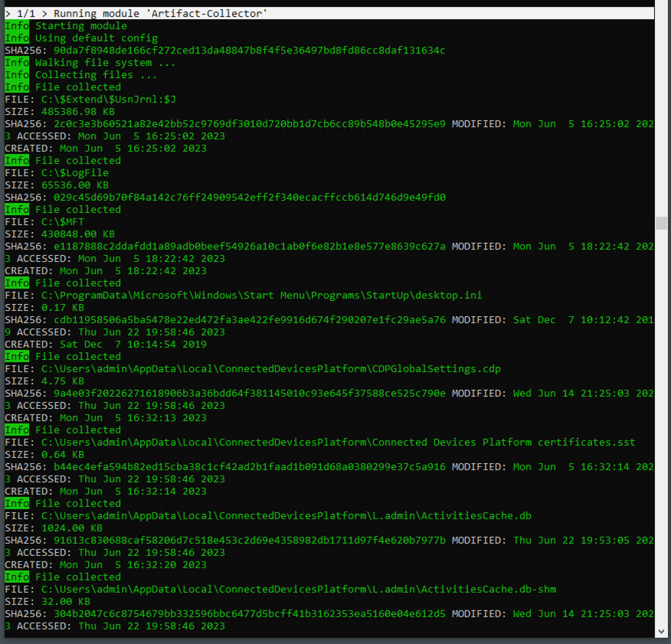This screenshot has height=644, width=671.
Task: Click the Info badge above the CDPGlobalSettings.cdp line
Action: click(x=17, y=357)
